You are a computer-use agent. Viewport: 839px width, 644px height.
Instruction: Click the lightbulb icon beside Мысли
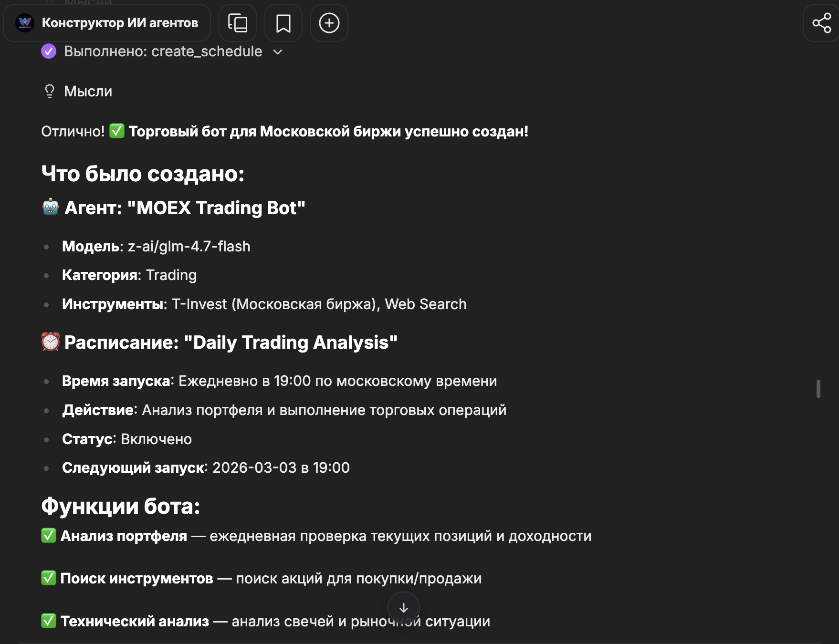(50, 91)
